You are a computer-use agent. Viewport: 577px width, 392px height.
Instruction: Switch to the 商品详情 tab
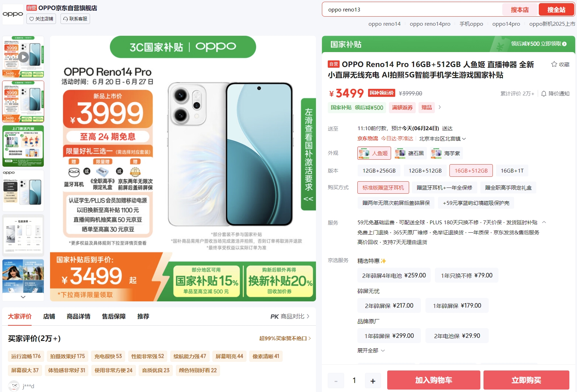coord(79,316)
